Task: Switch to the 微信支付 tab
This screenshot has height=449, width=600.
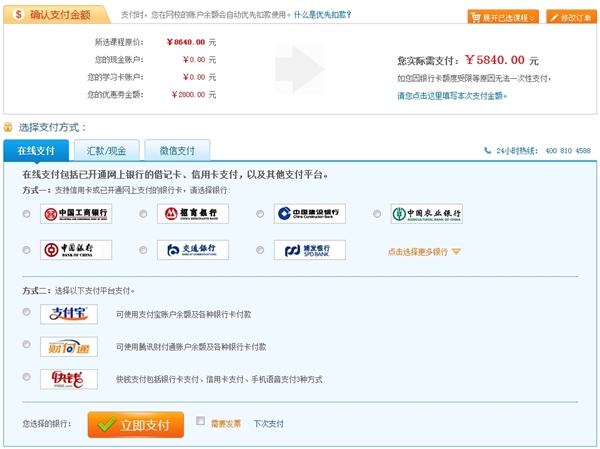Action: pos(178,151)
